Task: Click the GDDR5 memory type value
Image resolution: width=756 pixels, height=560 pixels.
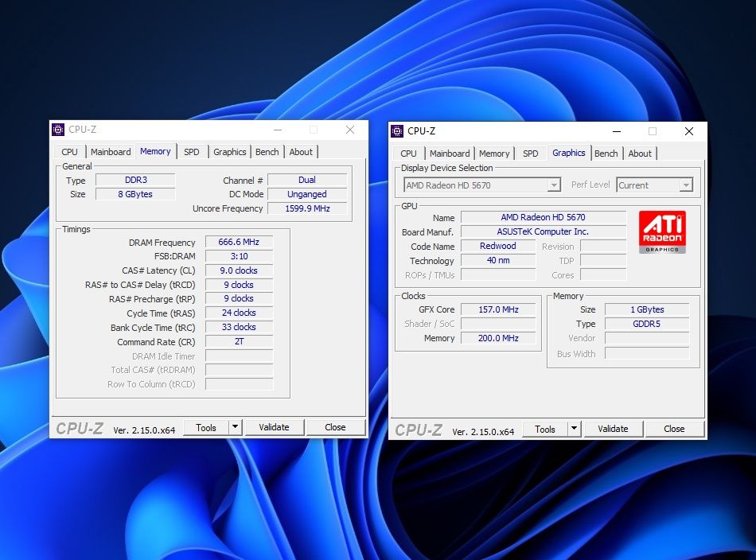Action: tap(647, 324)
